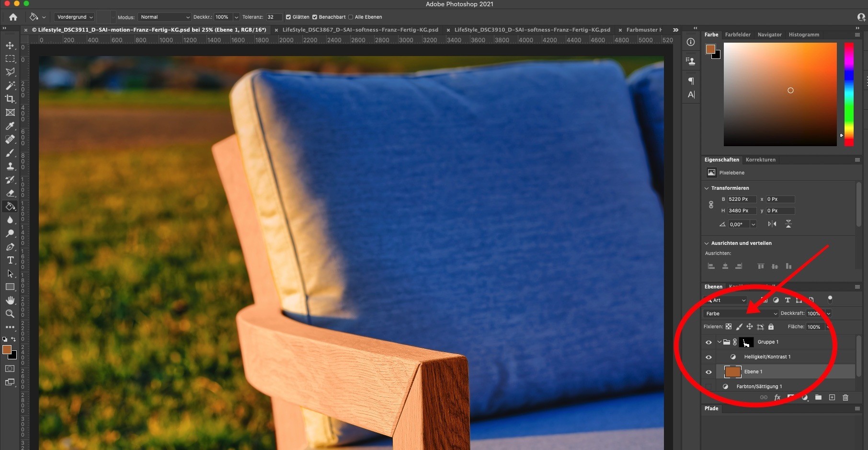This screenshot has height=450, width=868.
Task: Select the Crop tool
Action: [10, 99]
